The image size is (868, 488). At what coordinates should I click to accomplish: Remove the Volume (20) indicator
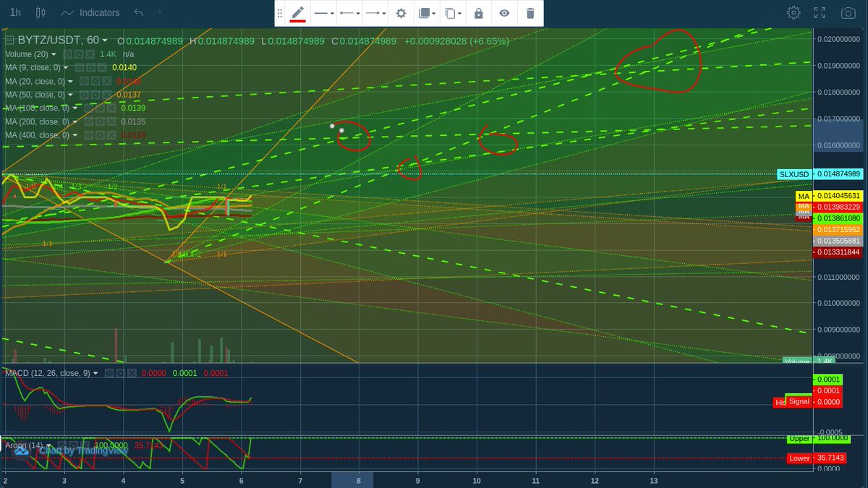(x=90, y=54)
